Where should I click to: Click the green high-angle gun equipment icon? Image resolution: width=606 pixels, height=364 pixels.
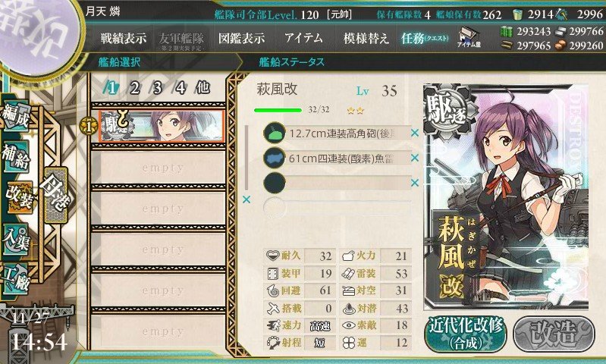274,133
